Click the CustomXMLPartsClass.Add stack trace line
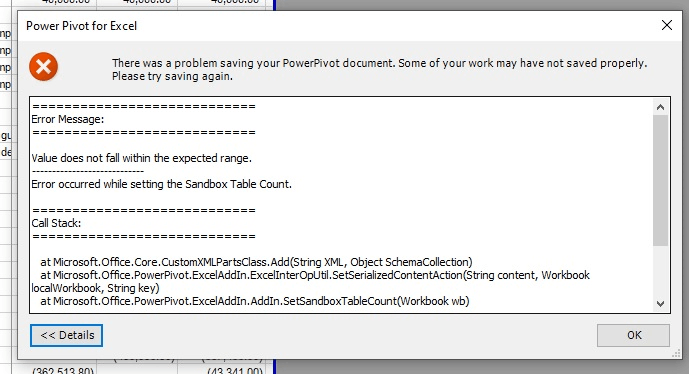The height and width of the screenshot is (374, 689). (x=256, y=262)
